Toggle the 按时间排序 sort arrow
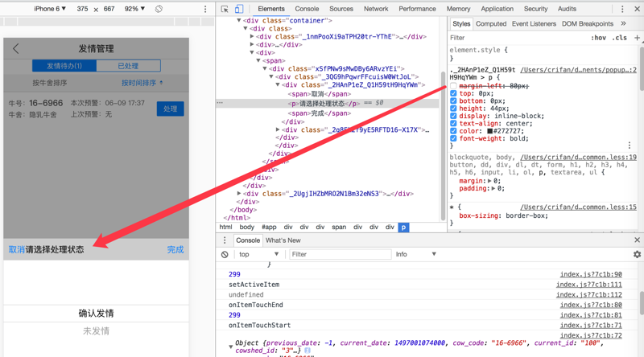Viewport: 644px width, 357px height. 161,83
